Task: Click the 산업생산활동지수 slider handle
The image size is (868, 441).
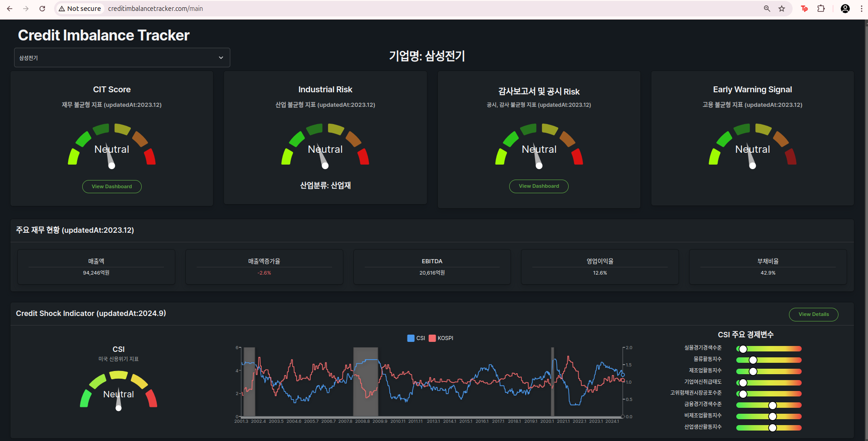Action: [x=773, y=428]
